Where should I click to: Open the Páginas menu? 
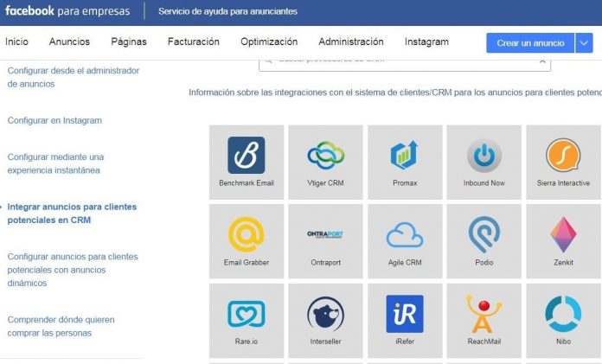129,42
